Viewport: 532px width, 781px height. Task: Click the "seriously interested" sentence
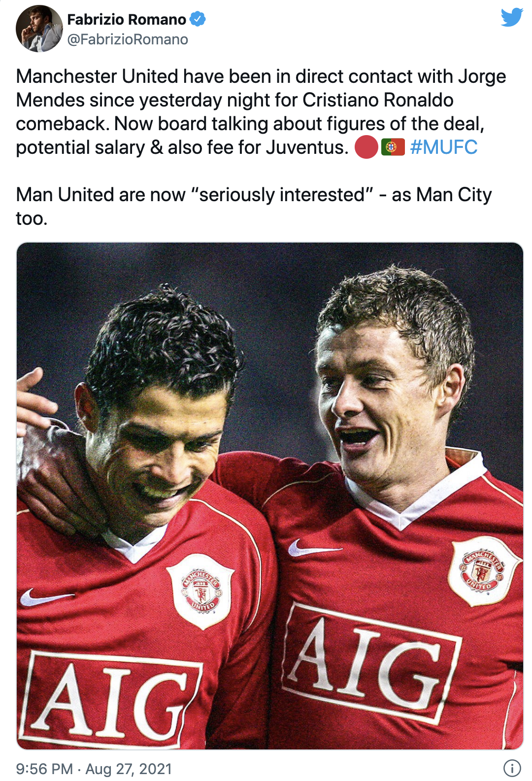(254, 207)
